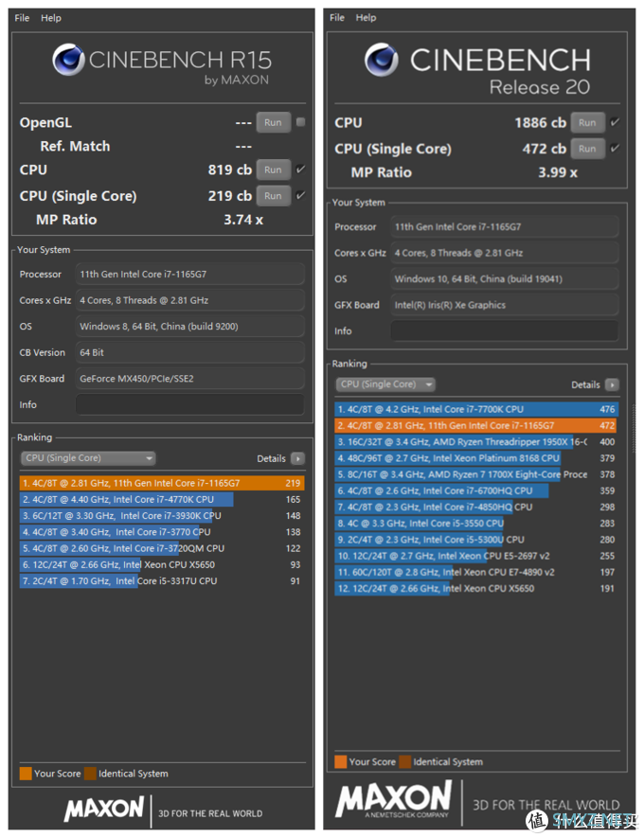Click the CB Version 64 Bit field
The width and height of the screenshot is (644, 838).
click(x=190, y=352)
